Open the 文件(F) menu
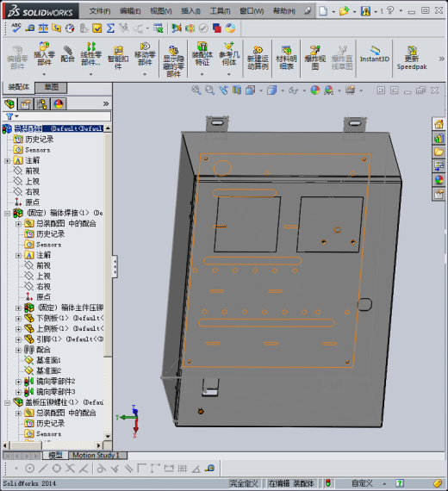 100,11
